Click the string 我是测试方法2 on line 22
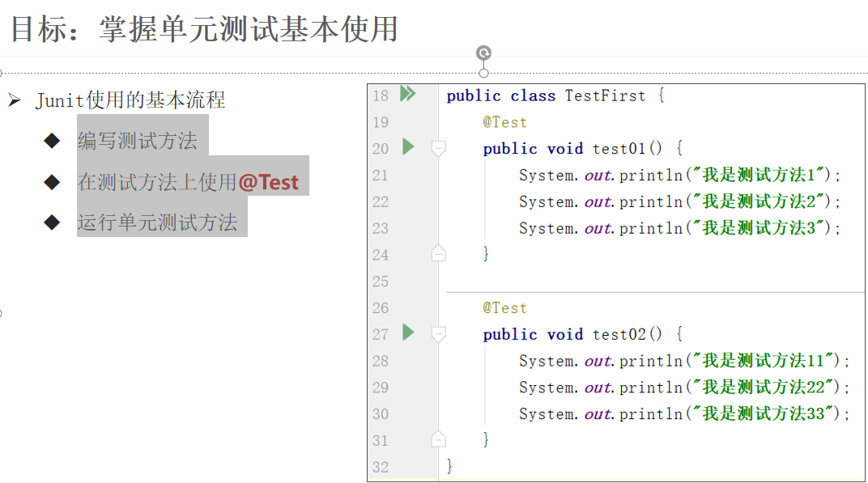This screenshot has width=868, height=483. (759, 202)
